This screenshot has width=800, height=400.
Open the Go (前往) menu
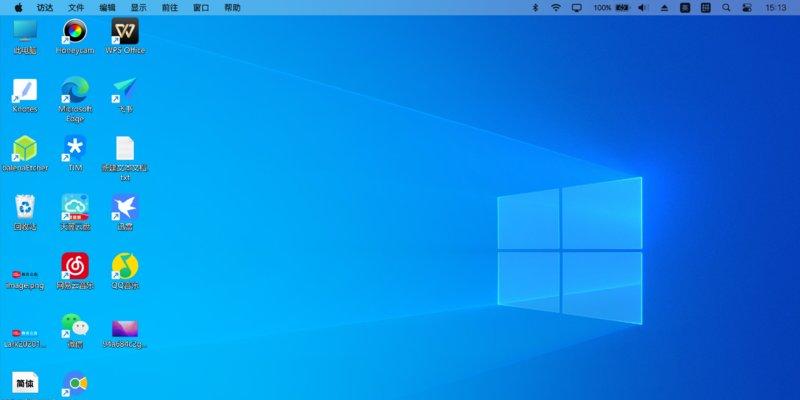pos(169,8)
